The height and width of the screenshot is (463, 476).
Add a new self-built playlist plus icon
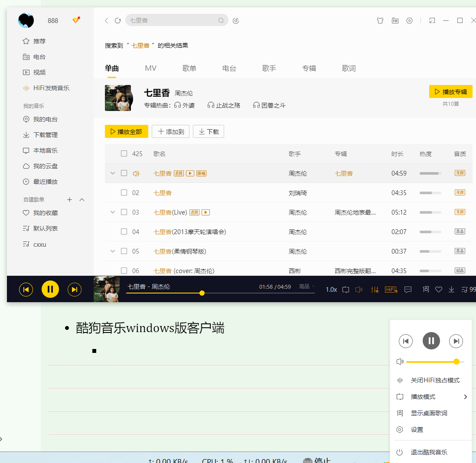[x=69, y=200]
